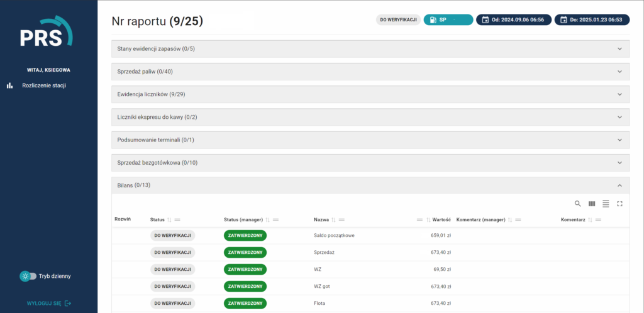Click the sort icon beside Wartość column
This screenshot has height=313, width=644.
pos(428,220)
